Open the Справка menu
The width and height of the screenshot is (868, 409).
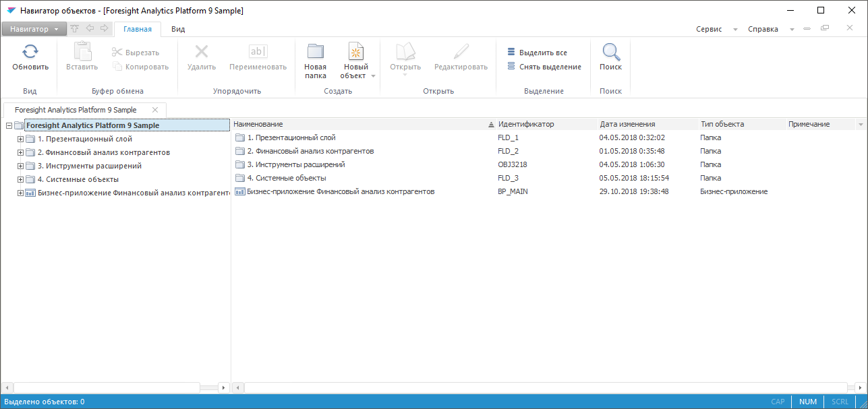click(x=763, y=29)
